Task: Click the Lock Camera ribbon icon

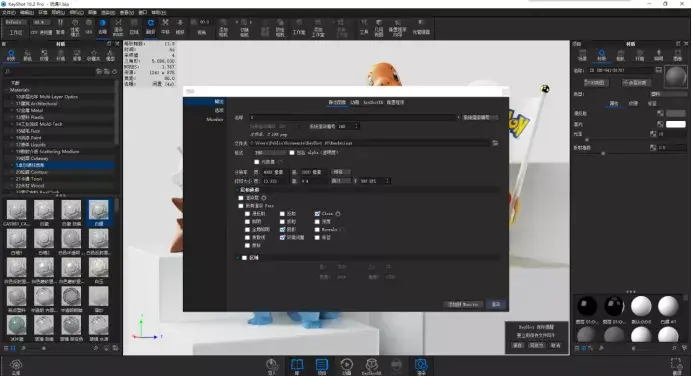Action: coord(280,27)
